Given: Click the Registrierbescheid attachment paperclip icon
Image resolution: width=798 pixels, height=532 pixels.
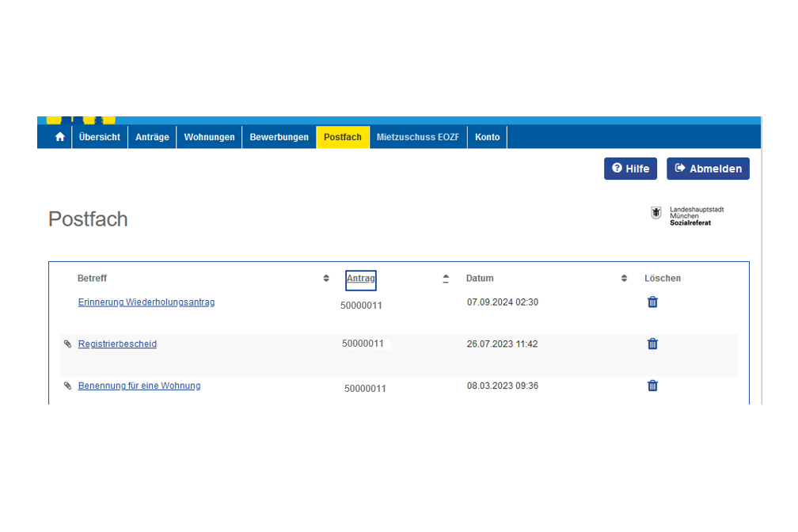Looking at the screenshot, I should tap(68, 344).
